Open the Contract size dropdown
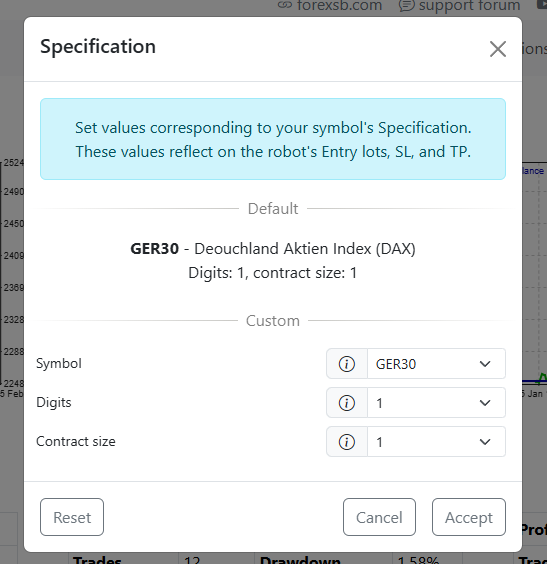The image size is (547, 564). coord(436,442)
